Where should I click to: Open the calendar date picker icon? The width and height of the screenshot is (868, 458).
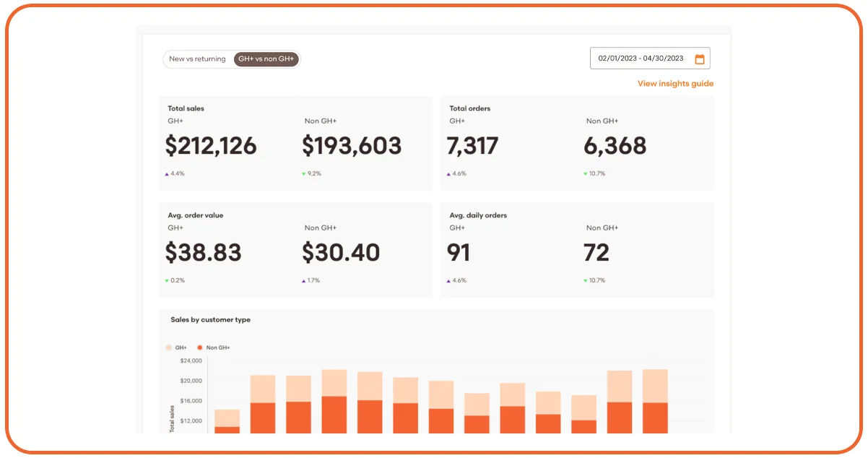coord(699,59)
